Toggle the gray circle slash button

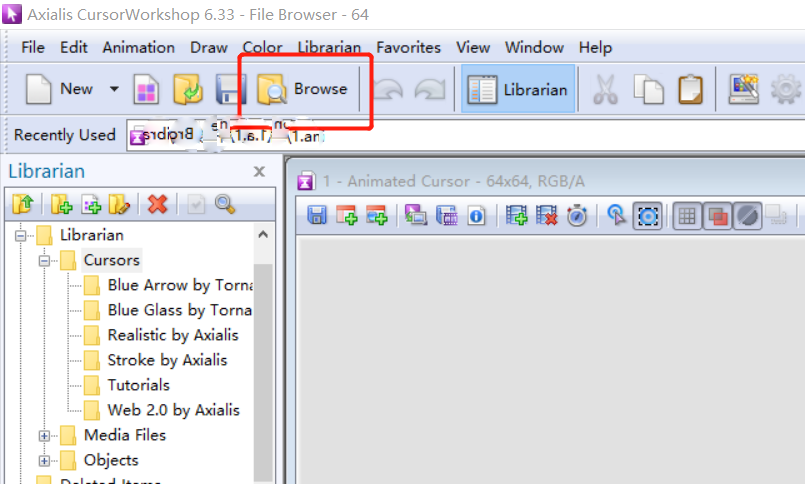coord(748,216)
